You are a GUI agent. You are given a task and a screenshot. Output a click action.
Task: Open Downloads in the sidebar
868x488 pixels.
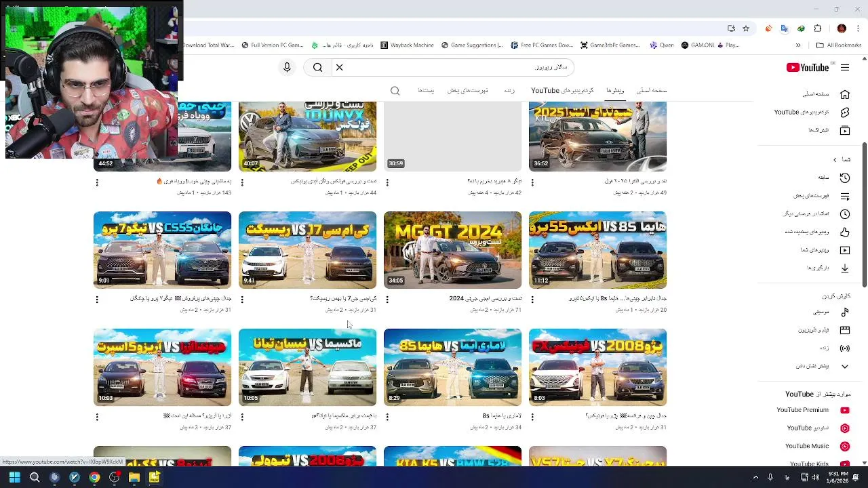827,268
